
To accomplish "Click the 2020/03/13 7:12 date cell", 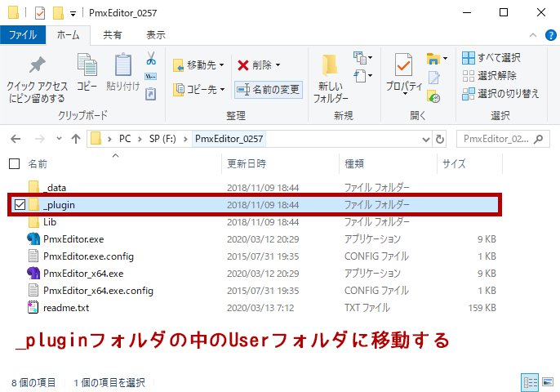I will point(260,308).
